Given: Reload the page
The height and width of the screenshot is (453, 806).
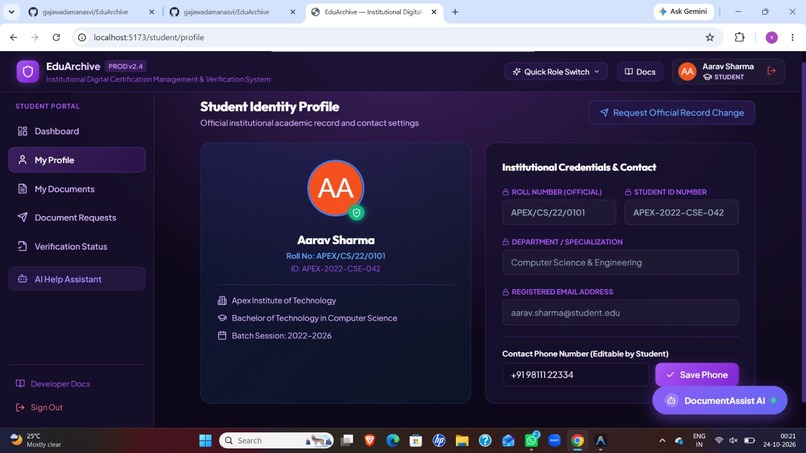Looking at the screenshot, I should (56, 37).
